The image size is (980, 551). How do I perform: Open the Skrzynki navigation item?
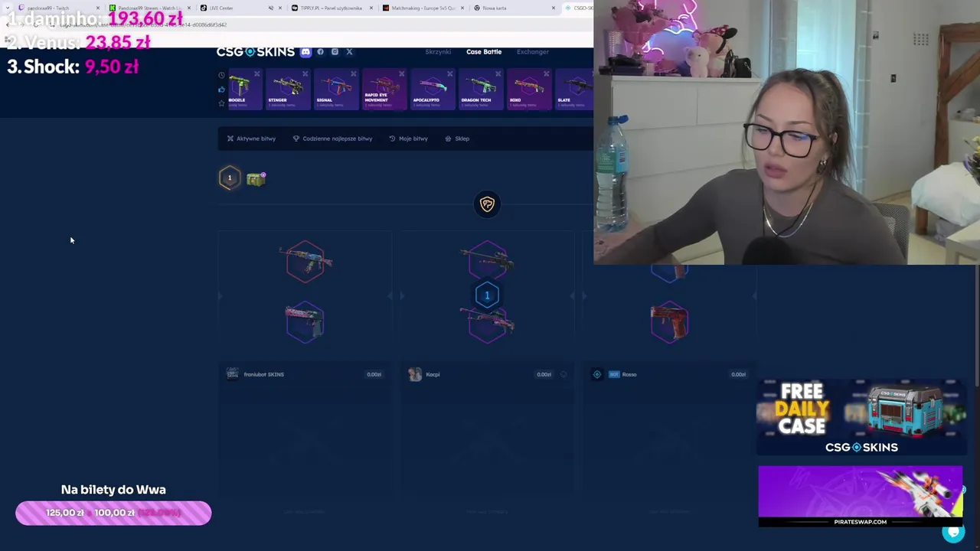pos(438,52)
